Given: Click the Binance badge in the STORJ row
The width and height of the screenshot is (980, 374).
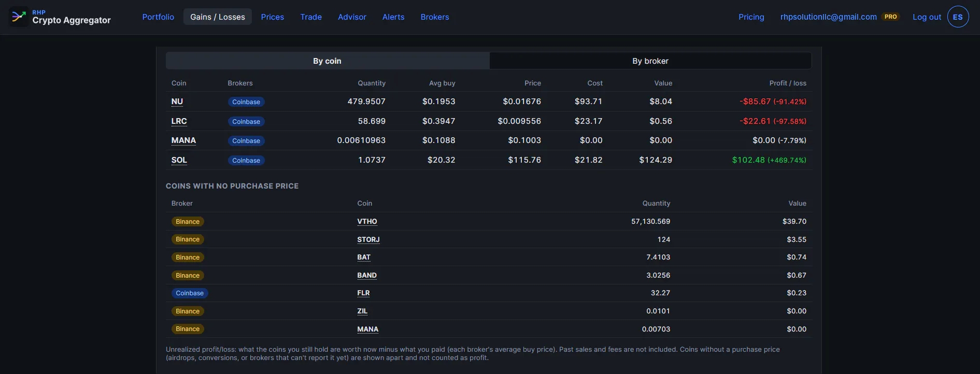Looking at the screenshot, I should [188, 239].
